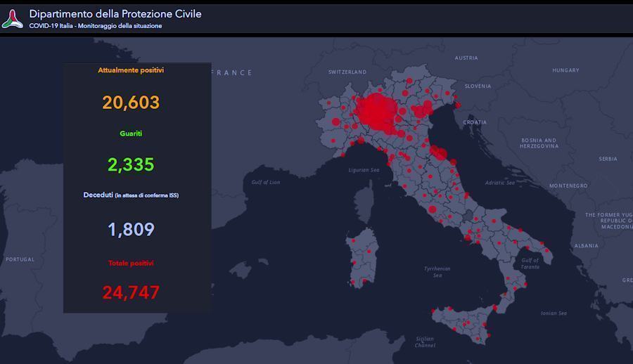Click the Ligurian Sea label
Screen dimensions: 633x364
(364, 170)
